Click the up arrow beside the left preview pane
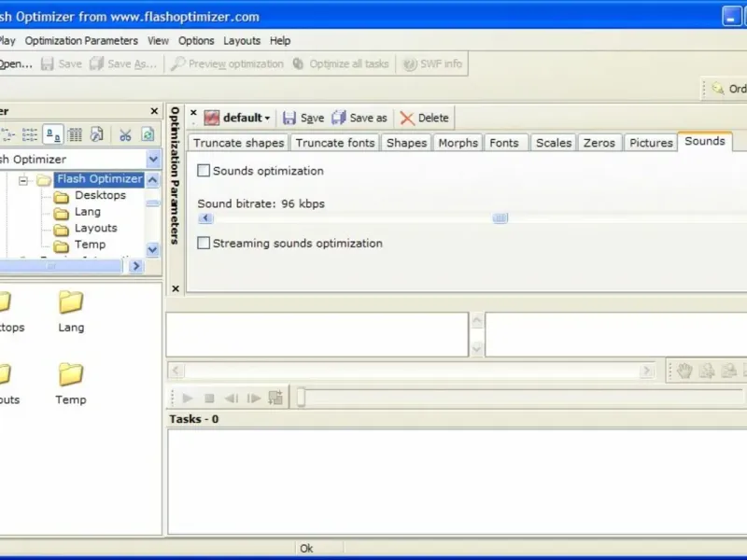Screen dimensions: 747x560 (477, 320)
